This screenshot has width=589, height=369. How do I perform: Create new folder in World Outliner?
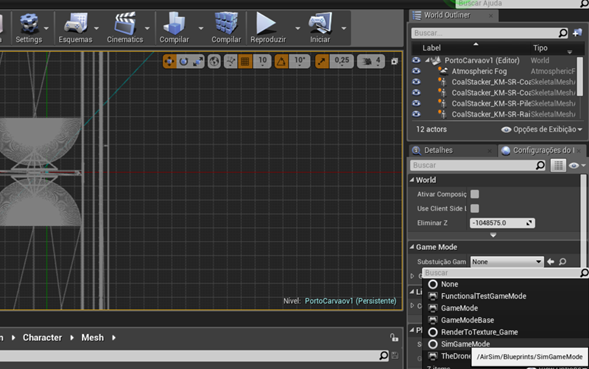(577, 33)
